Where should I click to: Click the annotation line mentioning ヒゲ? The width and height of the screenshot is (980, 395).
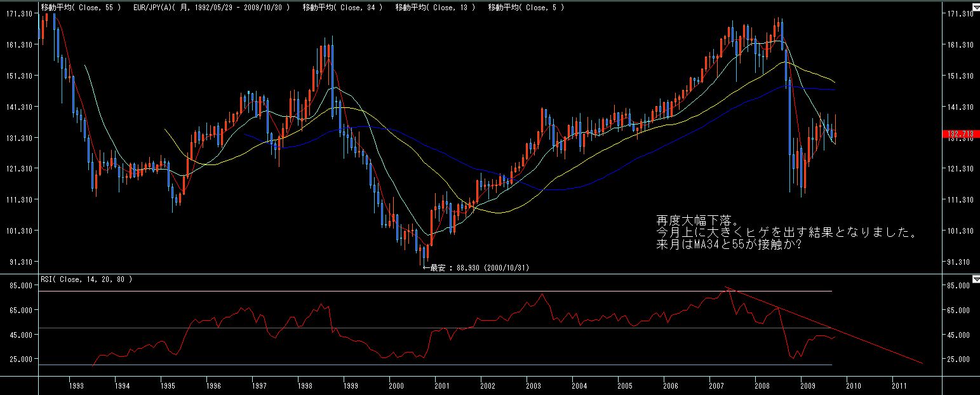tap(788, 233)
